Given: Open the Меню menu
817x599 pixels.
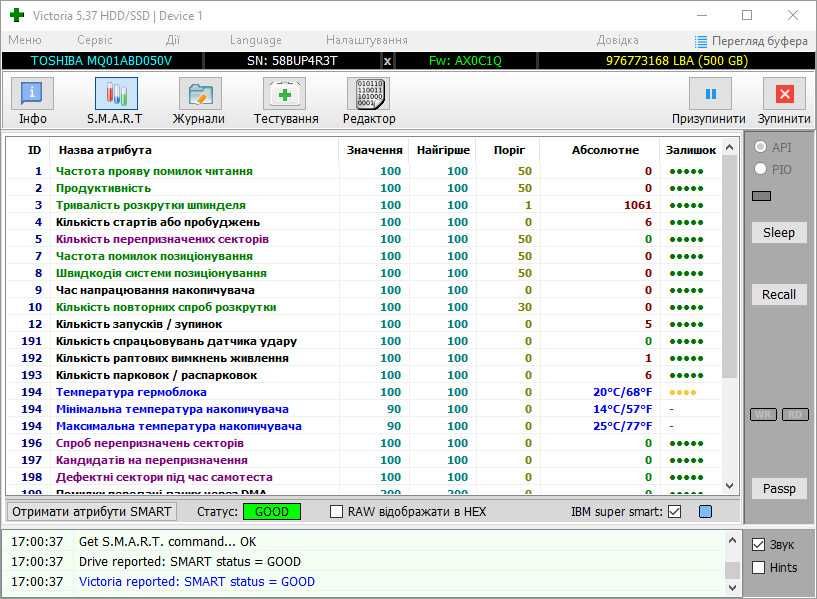Looking at the screenshot, I should click(x=24, y=40).
